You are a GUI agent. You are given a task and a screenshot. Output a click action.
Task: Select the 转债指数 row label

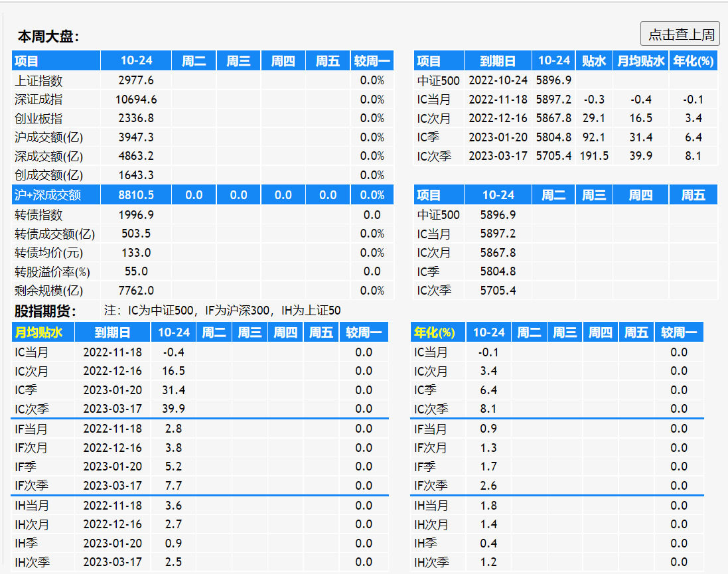coord(38,215)
